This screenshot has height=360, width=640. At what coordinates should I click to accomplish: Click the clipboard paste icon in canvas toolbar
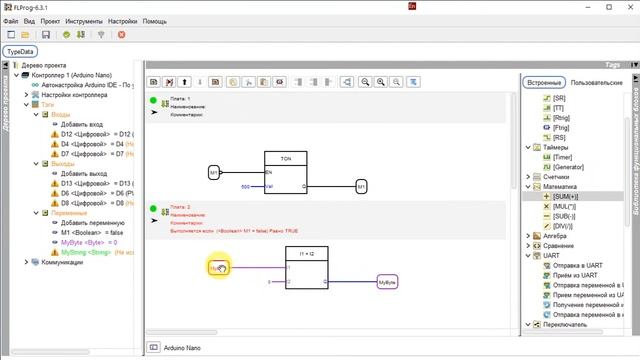coord(264,82)
